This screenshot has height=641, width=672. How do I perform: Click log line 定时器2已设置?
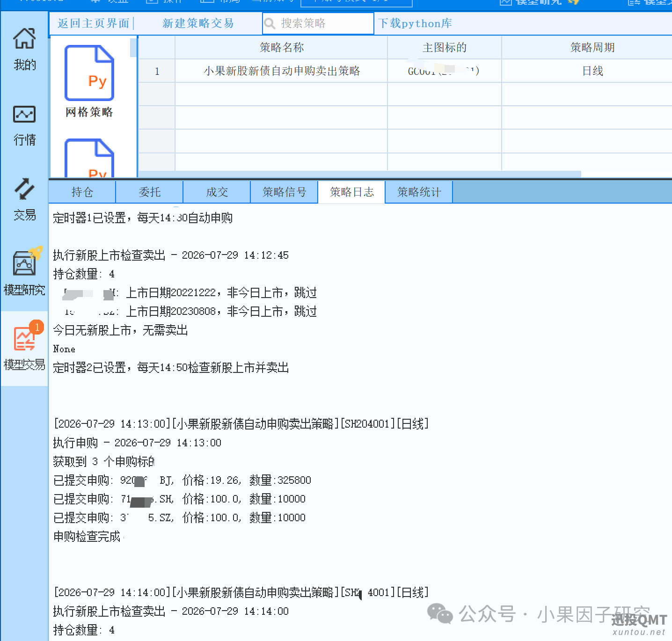(171, 368)
